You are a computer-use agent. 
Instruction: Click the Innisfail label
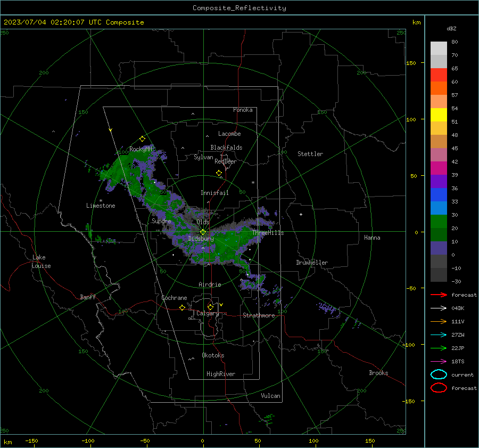point(214,193)
